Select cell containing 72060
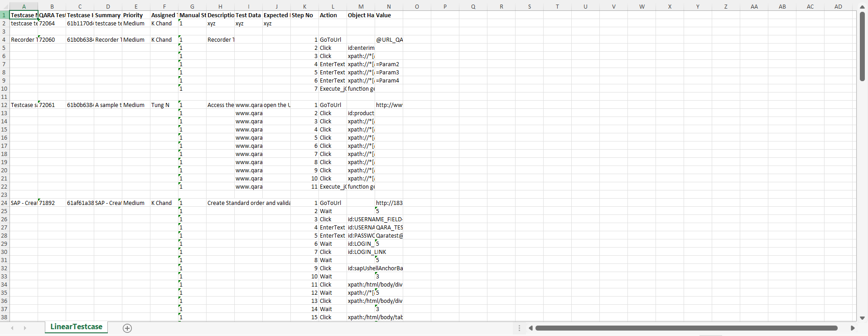Screen dimensions: 868x336 click(52, 39)
